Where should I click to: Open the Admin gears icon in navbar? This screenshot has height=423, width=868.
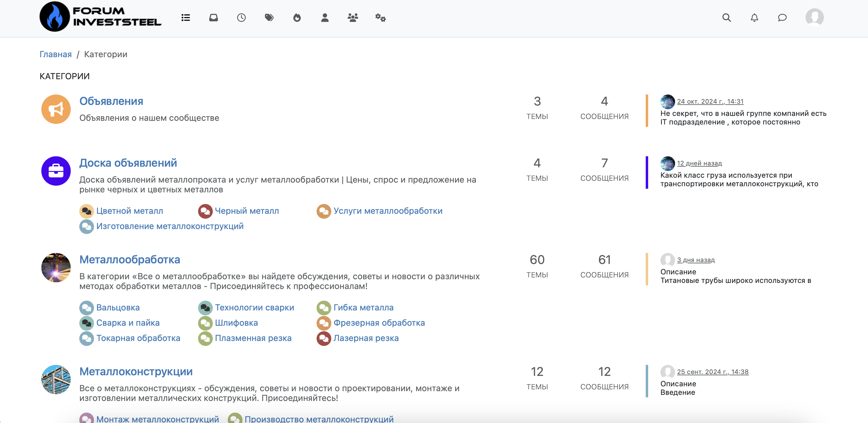381,17
